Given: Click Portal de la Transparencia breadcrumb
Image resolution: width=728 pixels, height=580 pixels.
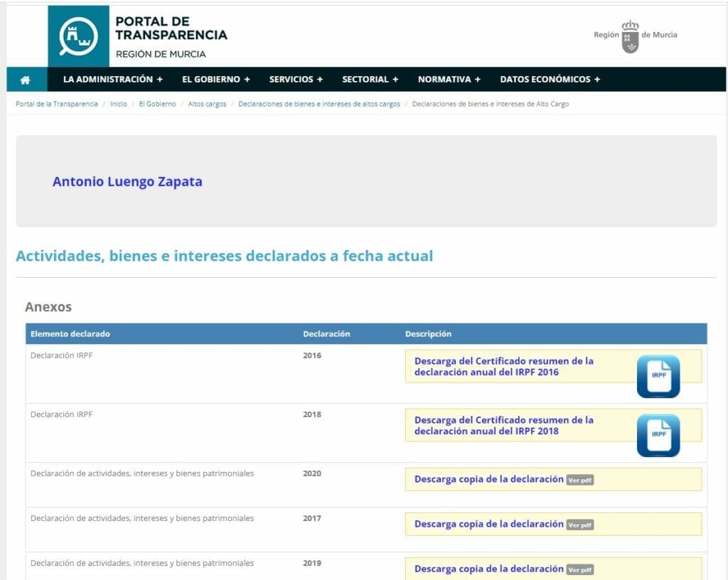Looking at the screenshot, I should (x=57, y=104).
